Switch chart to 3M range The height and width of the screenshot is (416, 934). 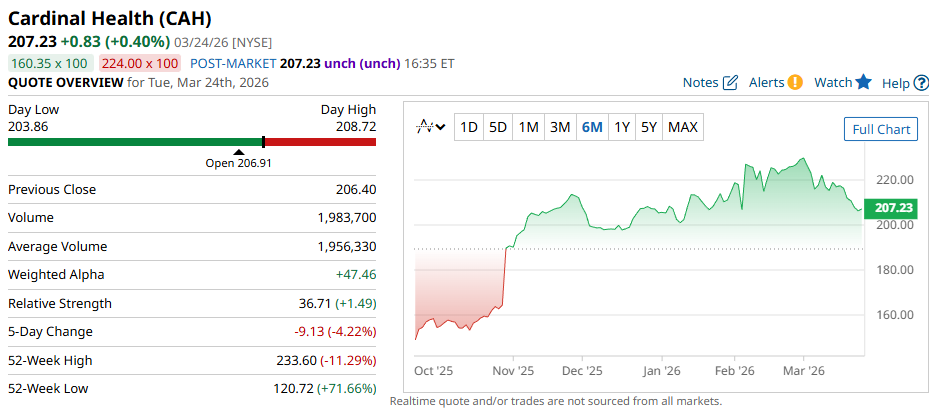[560, 127]
